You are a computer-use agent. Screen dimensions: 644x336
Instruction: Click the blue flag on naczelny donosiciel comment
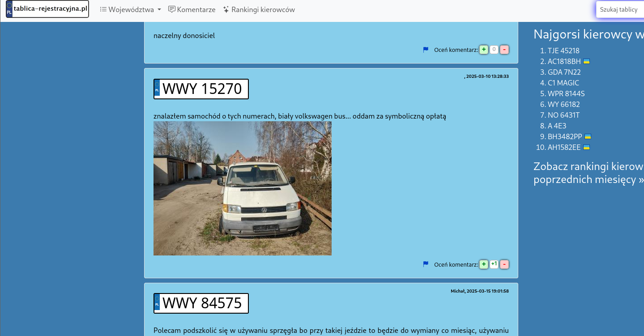coord(426,50)
